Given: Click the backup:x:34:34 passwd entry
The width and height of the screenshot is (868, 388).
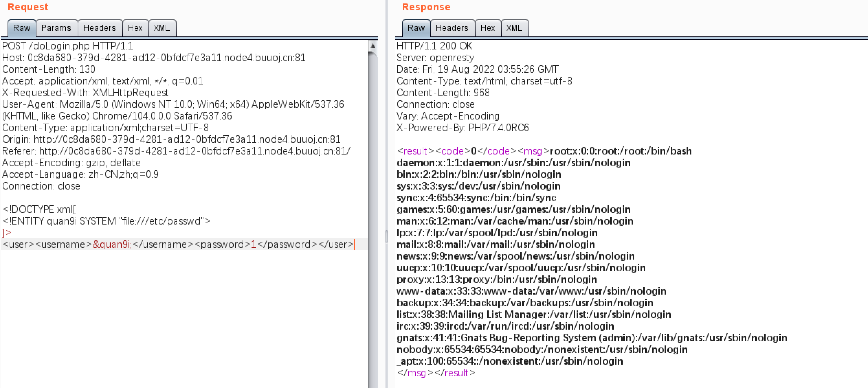Looking at the screenshot, I should [x=525, y=303].
